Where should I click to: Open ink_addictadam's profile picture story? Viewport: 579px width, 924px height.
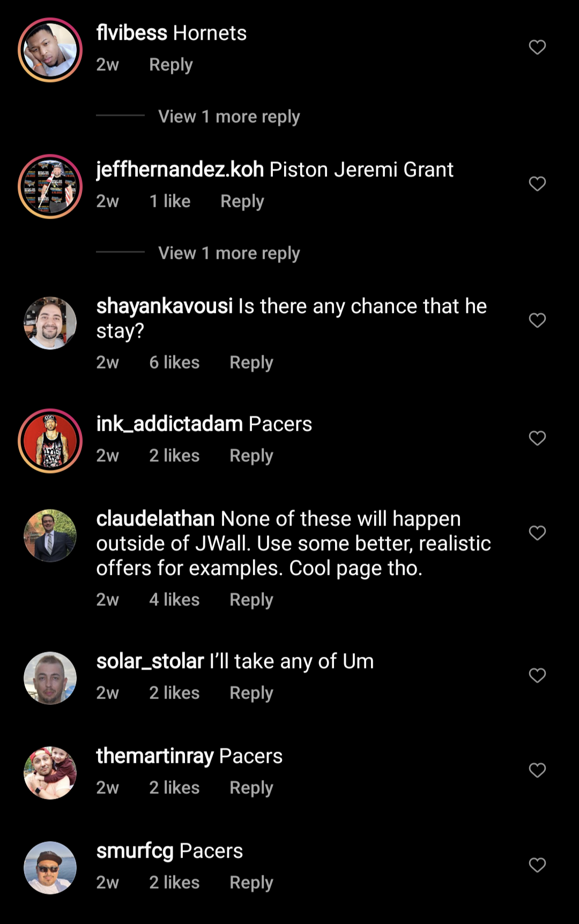(50, 441)
